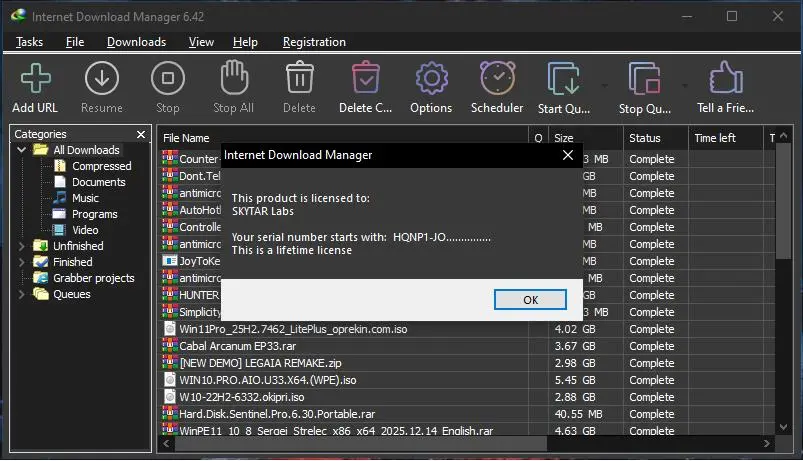
Task: Click the scroll down arrow of the list
Action: click(x=783, y=427)
